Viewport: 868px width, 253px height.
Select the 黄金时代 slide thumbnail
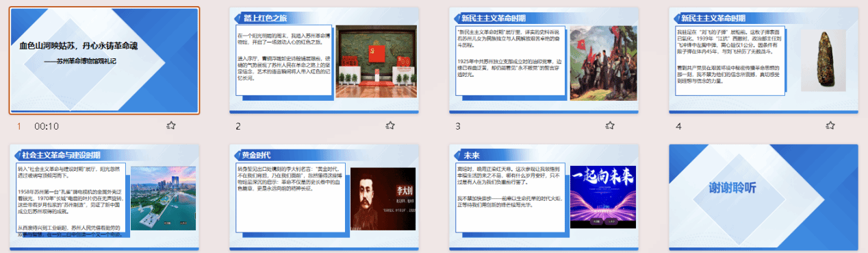click(x=324, y=197)
